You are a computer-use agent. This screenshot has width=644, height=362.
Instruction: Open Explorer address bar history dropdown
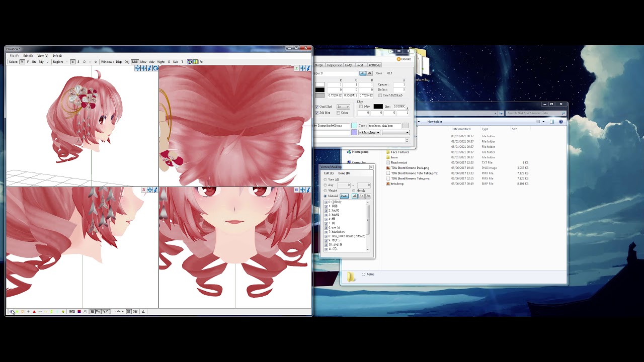495,113
